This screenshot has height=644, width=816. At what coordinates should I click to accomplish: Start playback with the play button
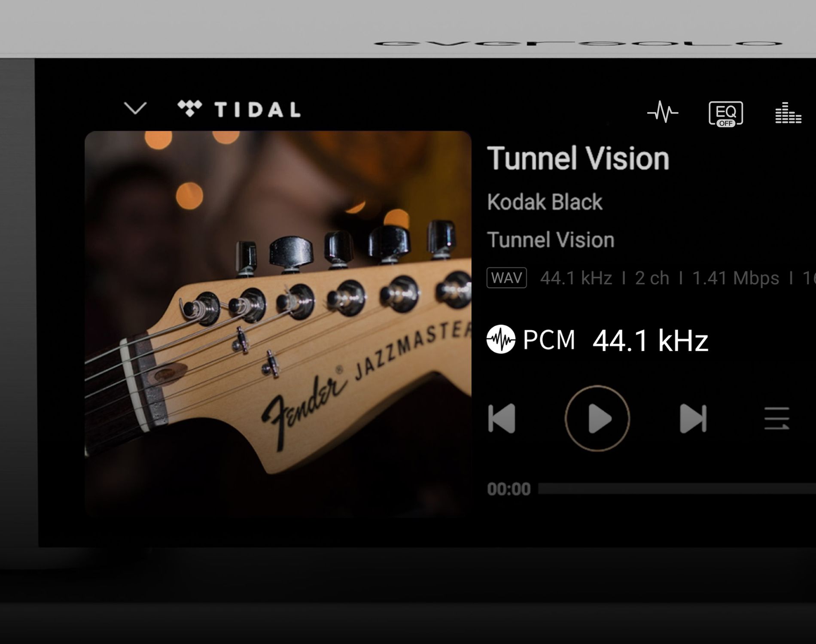coord(597,418)
